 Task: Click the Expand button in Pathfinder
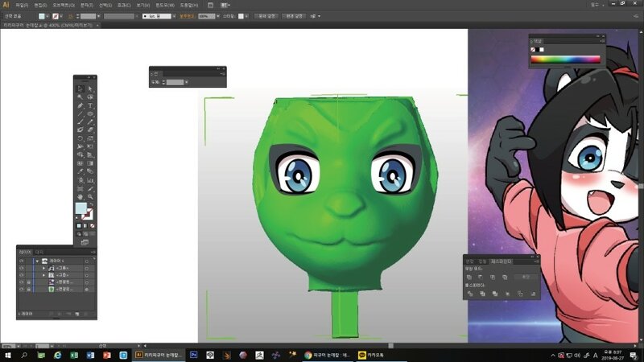526,277
